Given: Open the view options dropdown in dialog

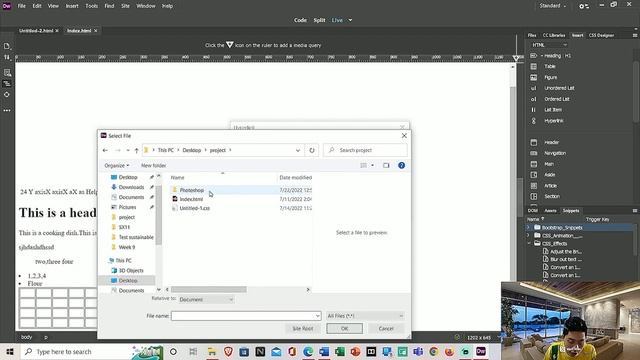Looking at the screenshot, I should click(x=372, y=165).
